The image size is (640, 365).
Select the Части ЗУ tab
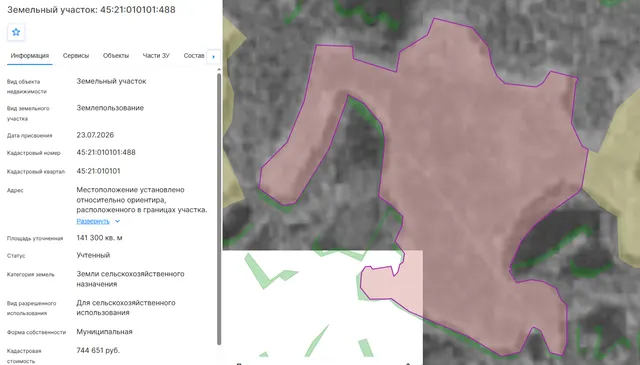tap(156, 56)
